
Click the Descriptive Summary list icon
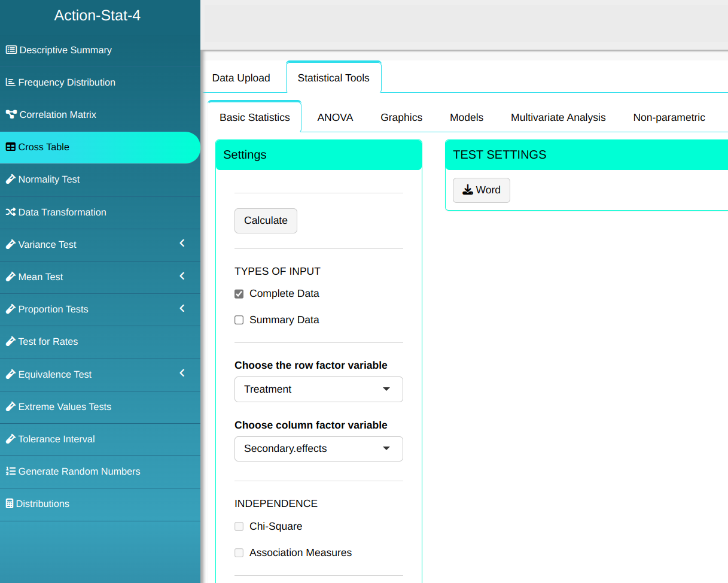tap(11, 50)
